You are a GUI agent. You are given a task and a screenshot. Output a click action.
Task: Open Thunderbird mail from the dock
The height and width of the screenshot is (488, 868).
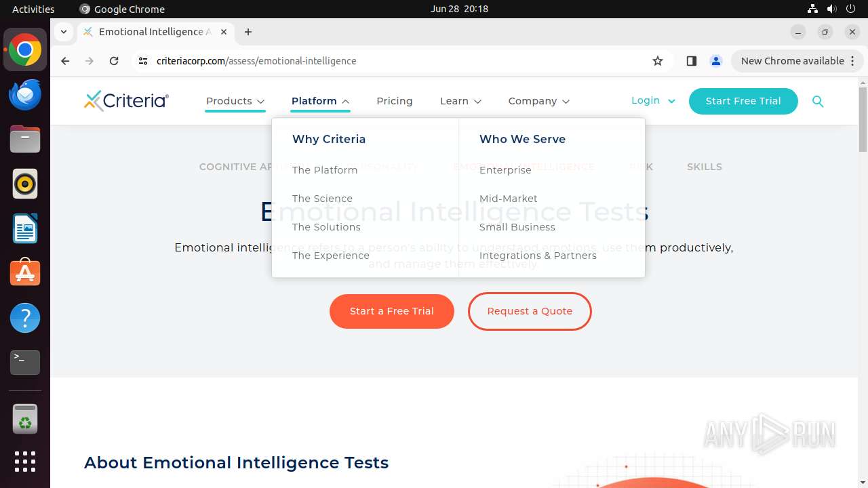(25, 95)
